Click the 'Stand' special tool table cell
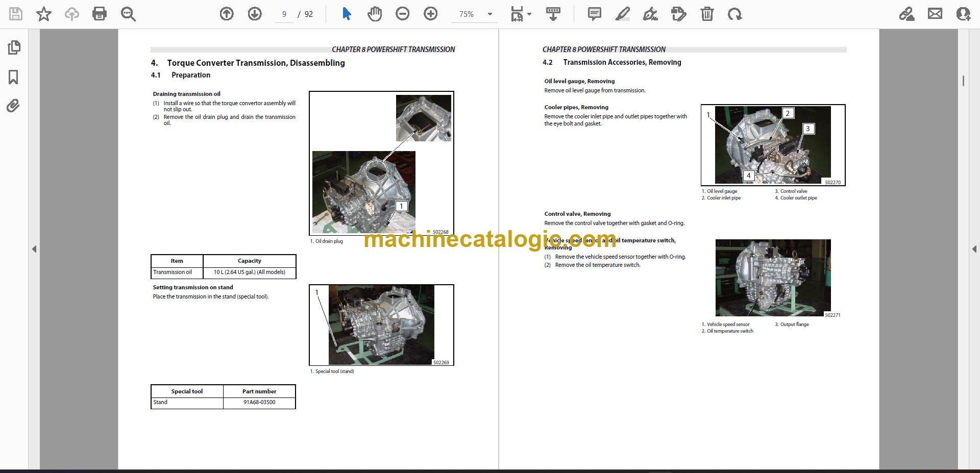The image size is (980, 473). click(187, 403)
